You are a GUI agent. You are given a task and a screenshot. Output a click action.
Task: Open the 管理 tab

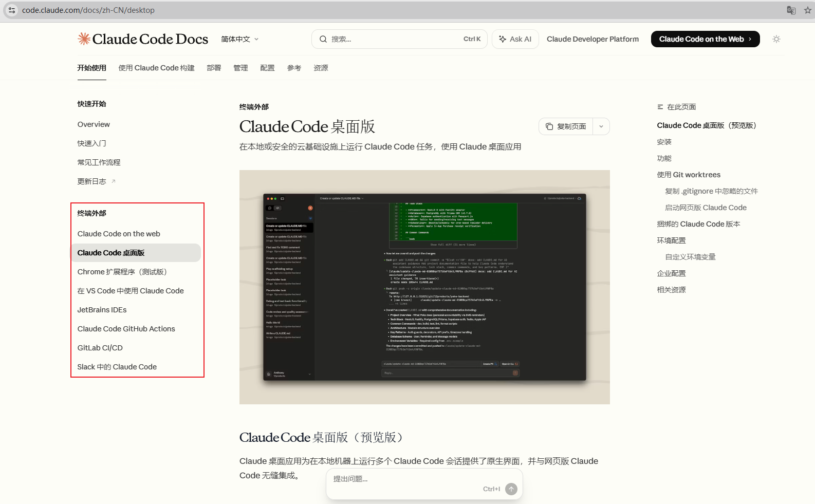pyautogui.click(x=240, y=68)
